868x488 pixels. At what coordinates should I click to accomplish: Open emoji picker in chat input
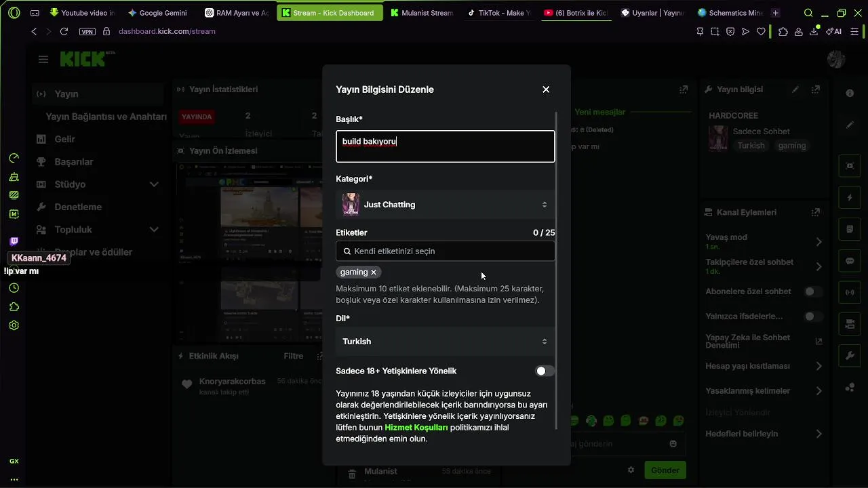[673, 444]
